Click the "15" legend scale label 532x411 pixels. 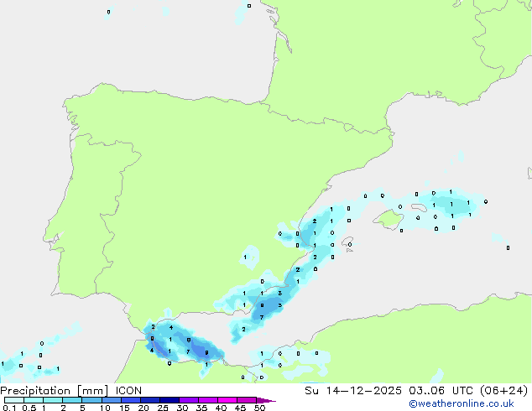tap(124, 408)
